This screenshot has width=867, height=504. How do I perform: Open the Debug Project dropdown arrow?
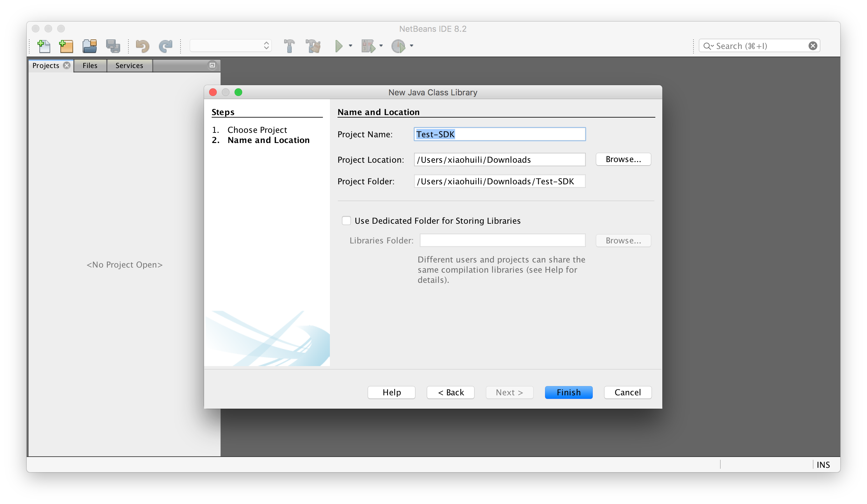[x=381, y=46]
